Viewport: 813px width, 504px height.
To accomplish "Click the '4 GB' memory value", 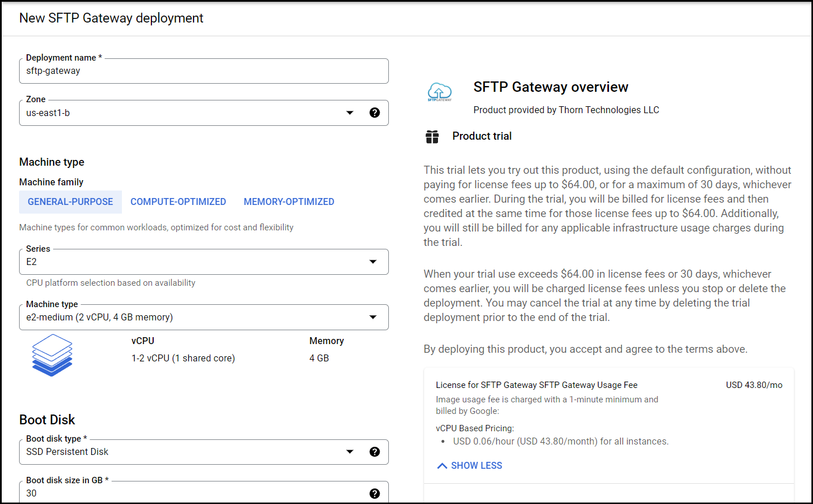I will point(319,358).
